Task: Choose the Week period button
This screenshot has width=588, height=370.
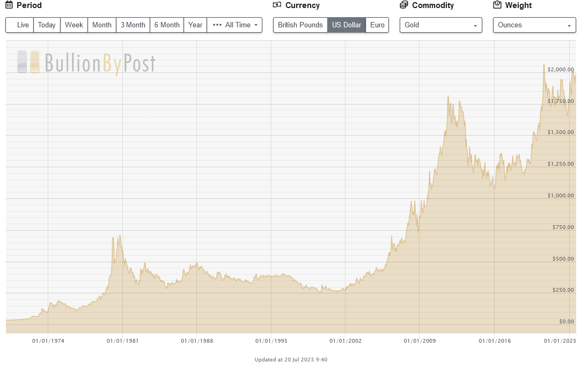Action: coord(74,25)
